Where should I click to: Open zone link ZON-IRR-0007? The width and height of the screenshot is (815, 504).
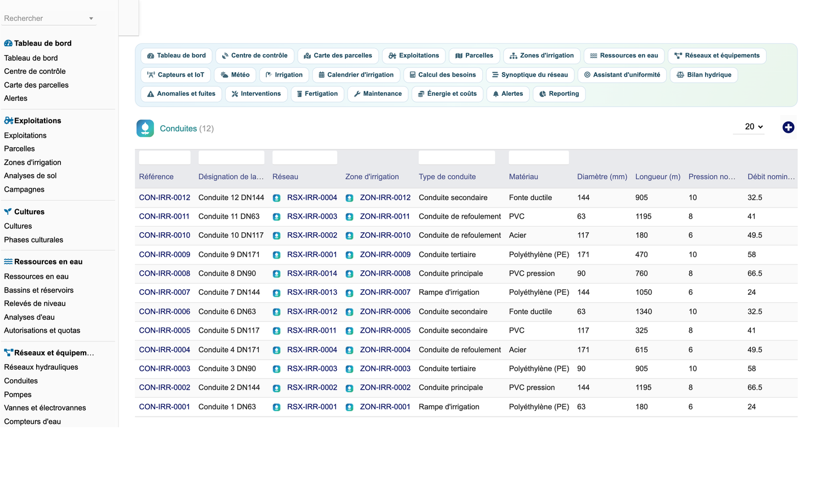point(385,293)
